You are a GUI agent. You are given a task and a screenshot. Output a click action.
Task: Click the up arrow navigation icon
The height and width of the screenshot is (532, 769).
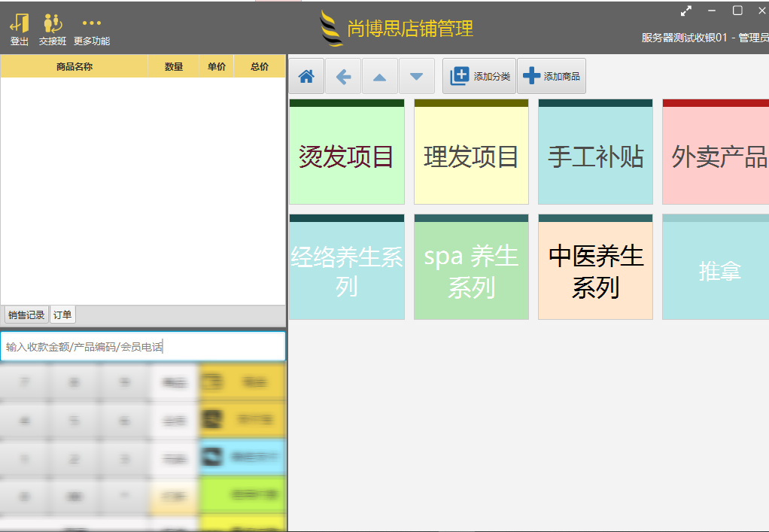(x=380, y=75)
